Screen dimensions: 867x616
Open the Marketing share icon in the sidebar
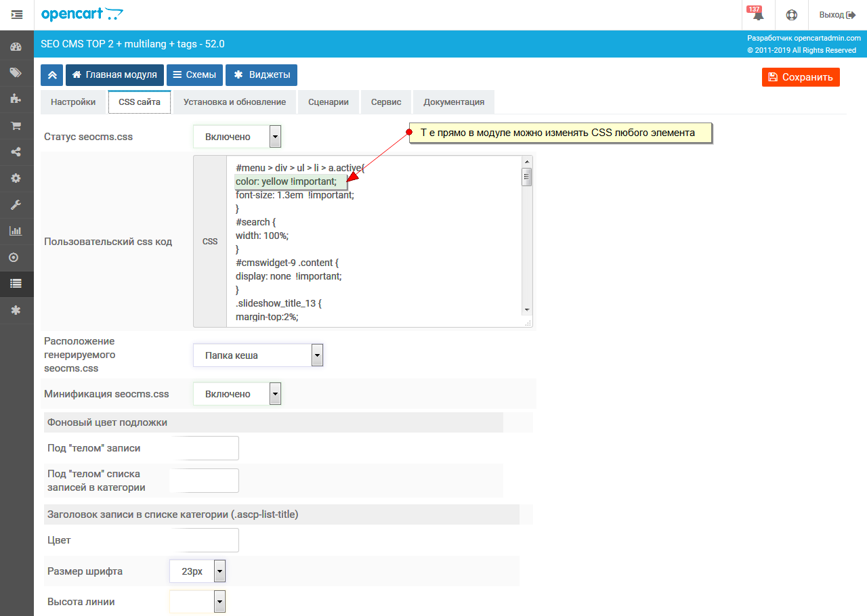point(16,152)
